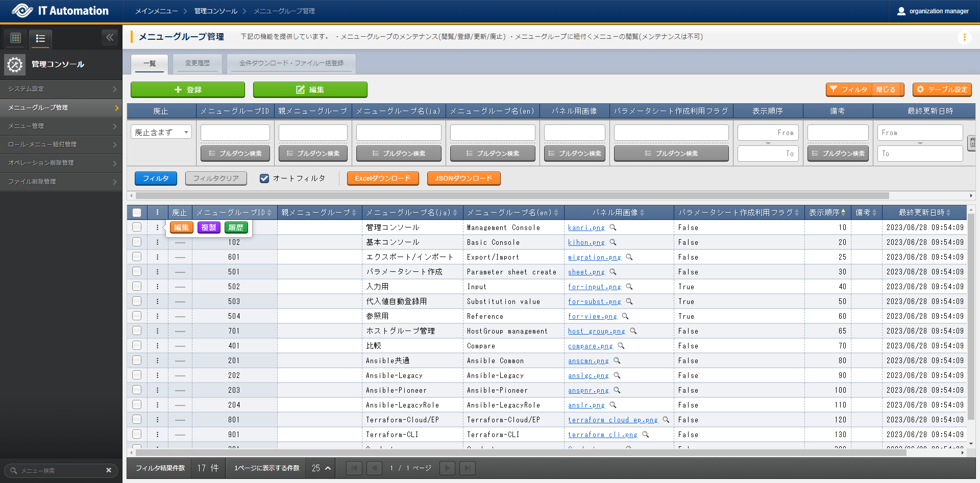
Task: Switch sidebar to grid view icon
Action: pyautogui.click(x=16, y=38)
